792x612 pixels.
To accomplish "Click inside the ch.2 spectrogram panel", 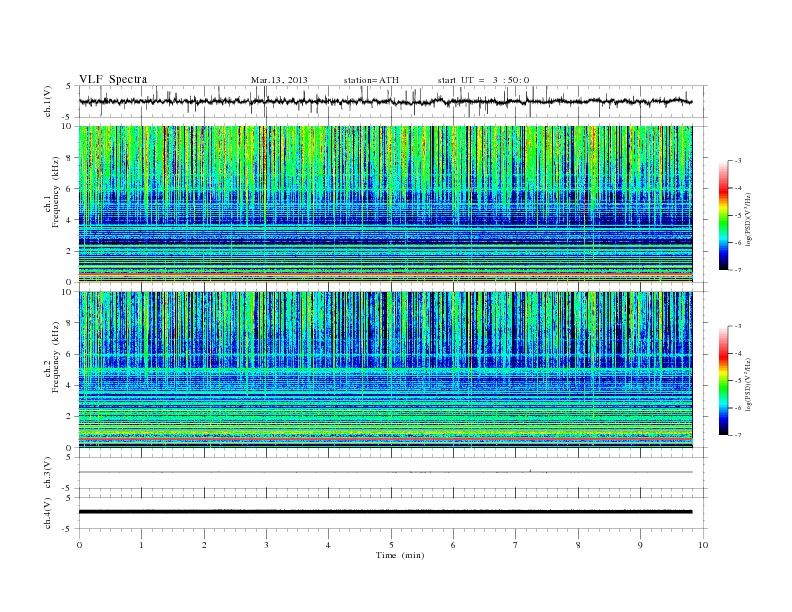I will [x=385, y=370].
